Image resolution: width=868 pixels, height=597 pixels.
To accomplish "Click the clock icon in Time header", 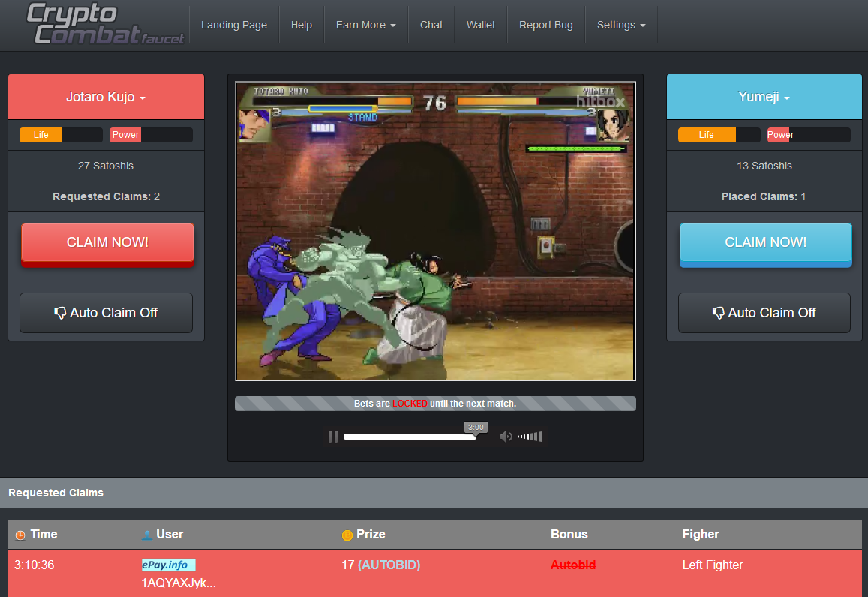I will (20, 535).
